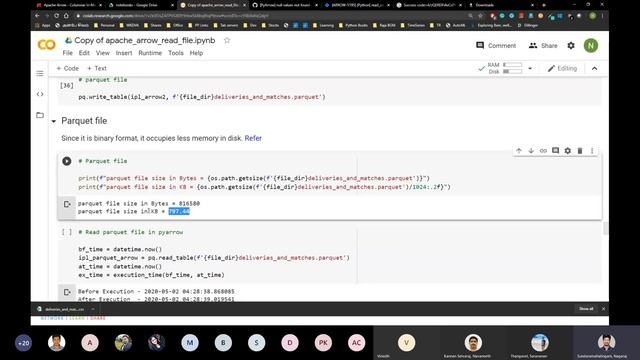The image size is (640, 360).
Task: Show the +20 more participants
Action: 23,343
